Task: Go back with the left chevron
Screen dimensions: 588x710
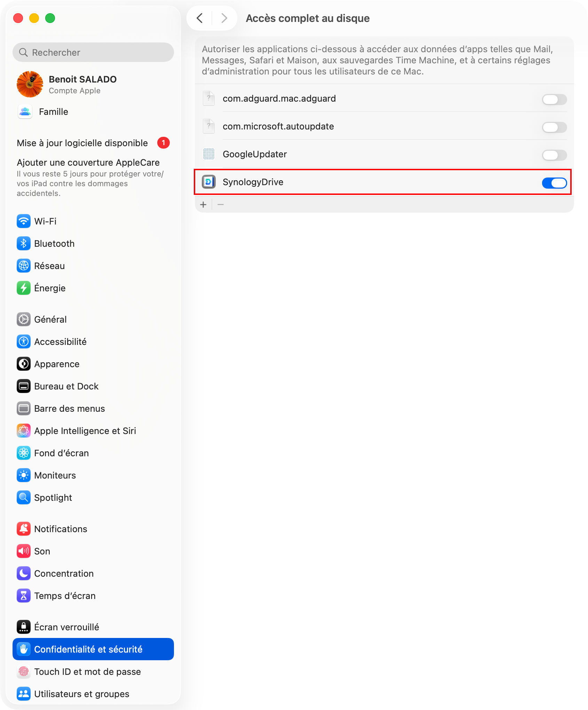Action: (200, 18)
